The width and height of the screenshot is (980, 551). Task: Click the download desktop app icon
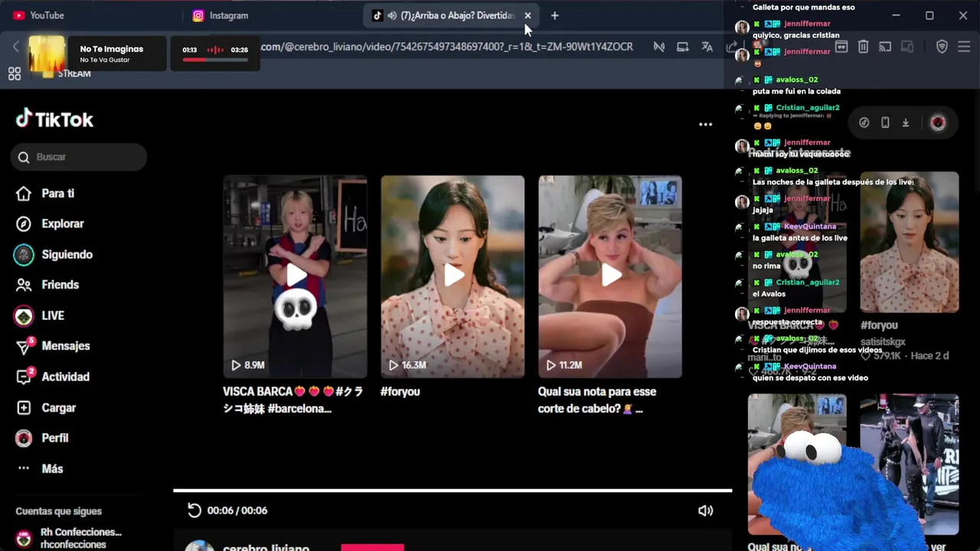906,122
